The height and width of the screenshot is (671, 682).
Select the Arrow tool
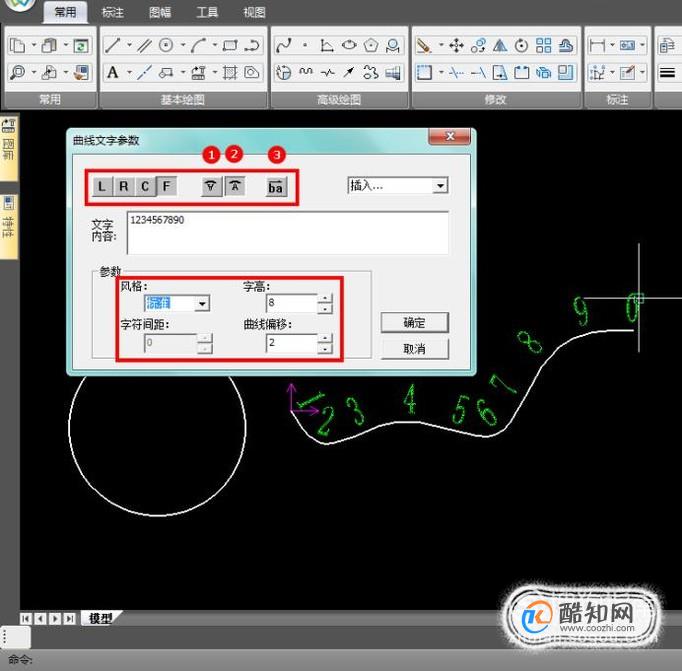click(x=349, y=72)
